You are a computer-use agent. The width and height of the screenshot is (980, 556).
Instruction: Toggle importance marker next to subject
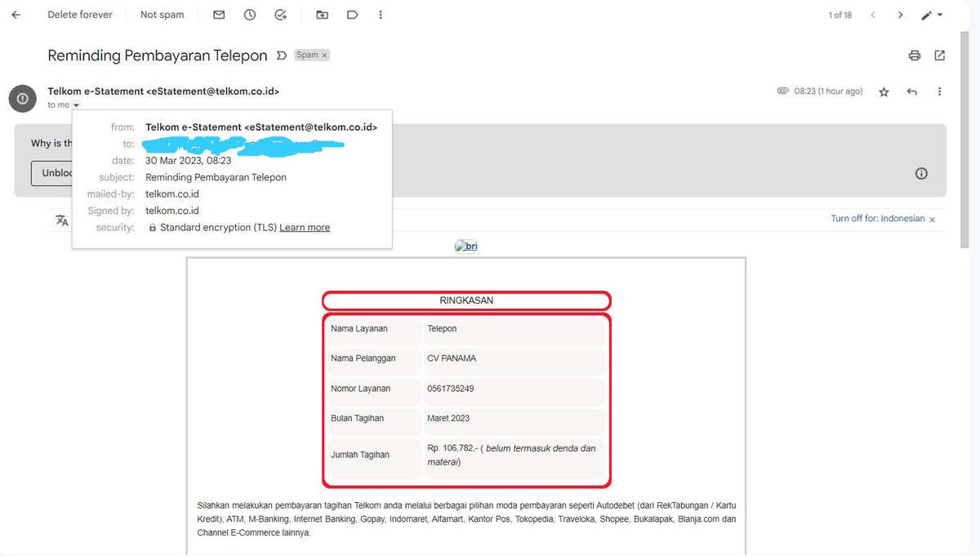[x=282, y=56]
